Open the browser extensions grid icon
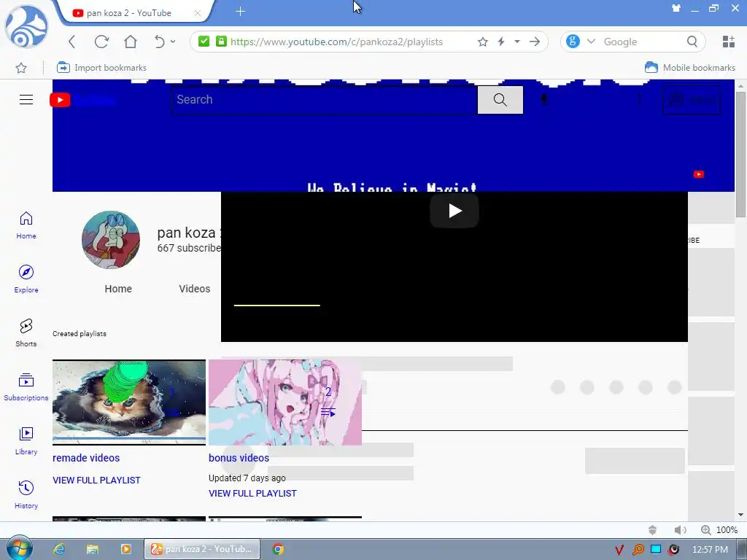 pyautogui.click(x=729, y=42)
